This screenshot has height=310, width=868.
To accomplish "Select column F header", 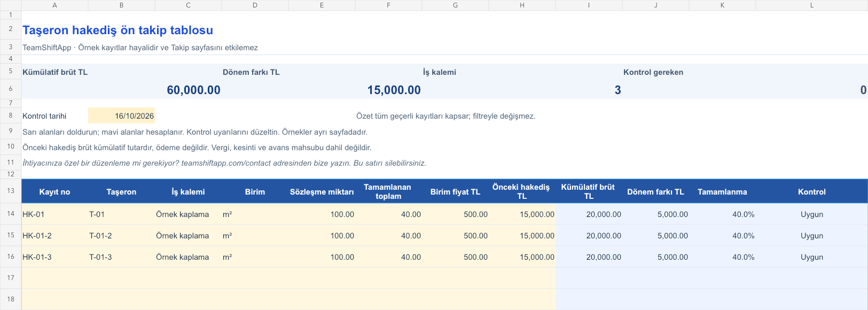I will [388, 5].
